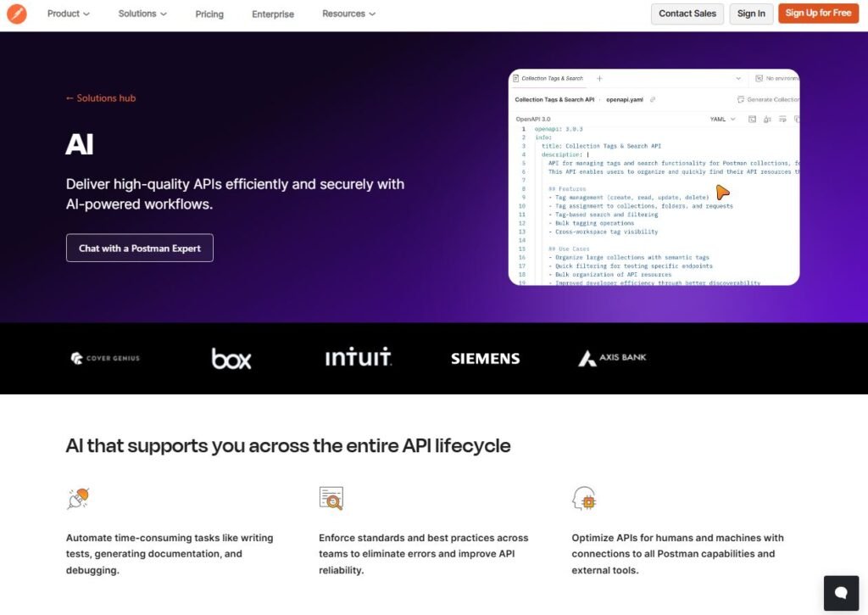Image resolution: width=868 pixels, height=615 pixels.
Task: Click the Box logo
Action: coord(231,358)
